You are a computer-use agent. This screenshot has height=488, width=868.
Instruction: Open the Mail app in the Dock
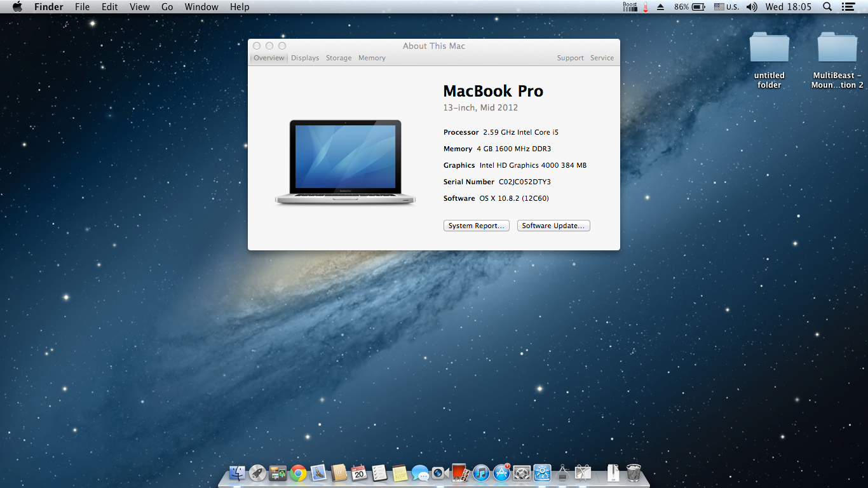tap(318, 473)
